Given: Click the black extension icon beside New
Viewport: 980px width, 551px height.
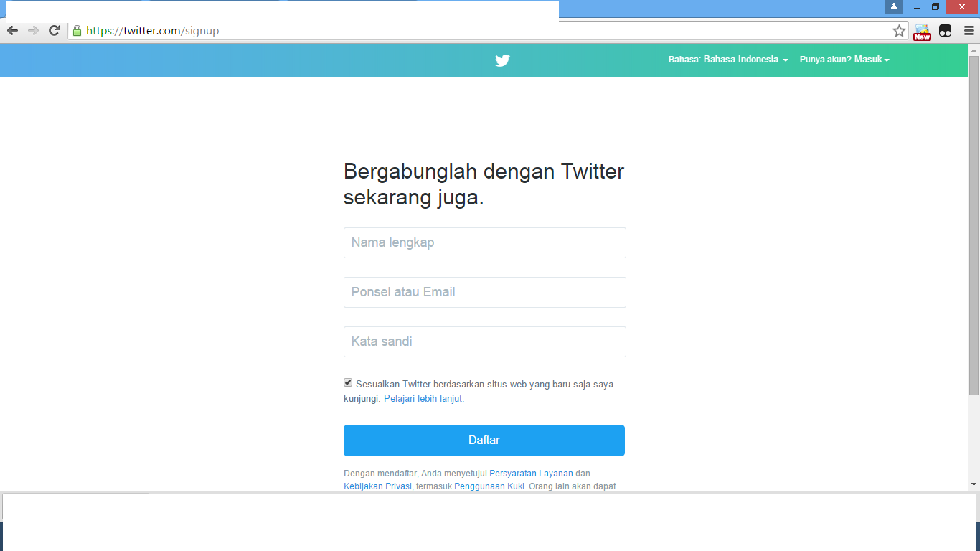Looking at the screenshot, I should click(945, 31).
